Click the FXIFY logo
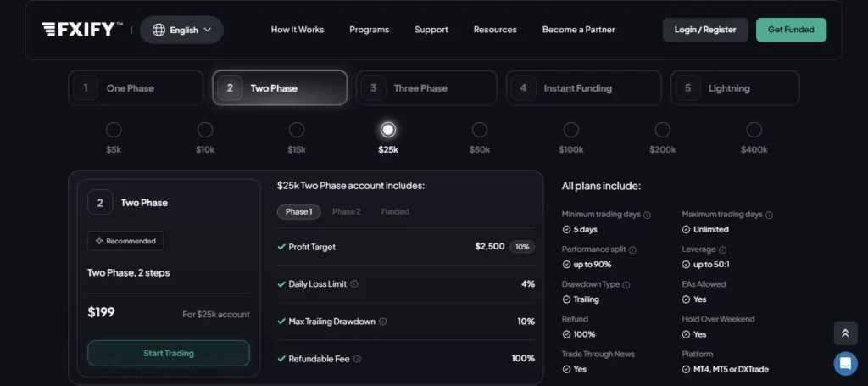Viewport: 868px width, 386px height. pos(82,30)
